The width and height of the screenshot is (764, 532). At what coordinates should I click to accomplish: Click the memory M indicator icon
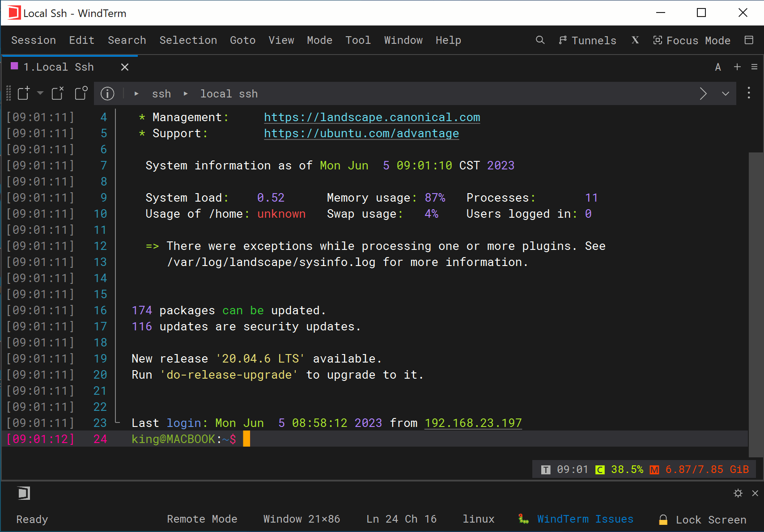(x=654, y=469)
